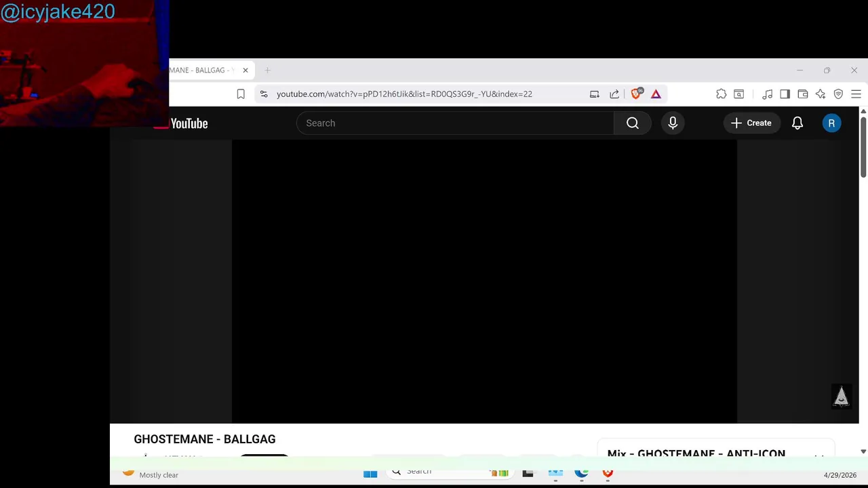Open the Microsoft Edge taskbar icon
The width and height of the screenshot is (868, 488).
[581, 472]
